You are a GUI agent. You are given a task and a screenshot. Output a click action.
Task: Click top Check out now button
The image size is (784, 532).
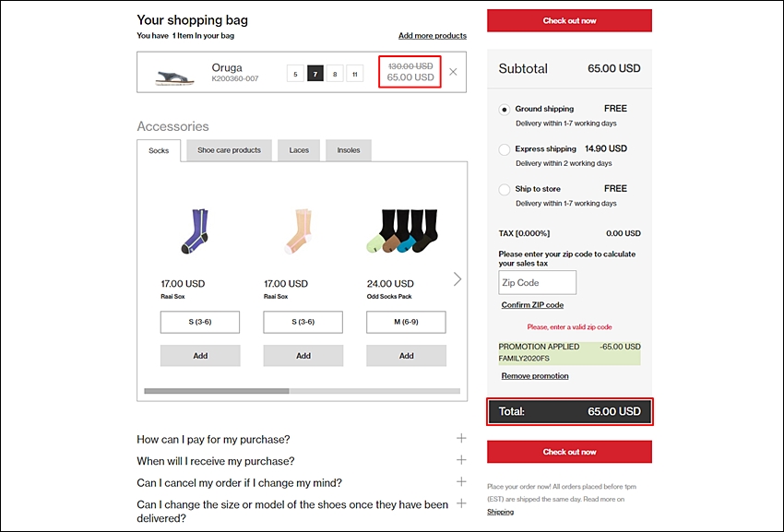point(569,20)
